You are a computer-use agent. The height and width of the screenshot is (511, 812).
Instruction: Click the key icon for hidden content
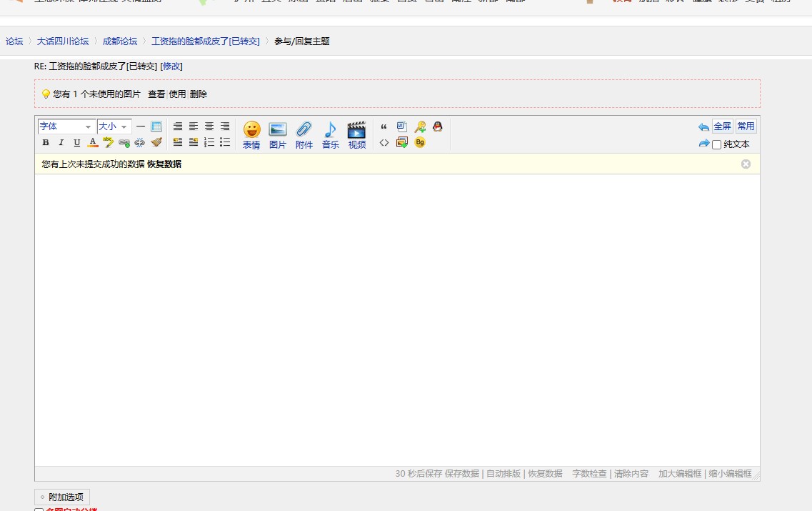(x=420, y=126)
